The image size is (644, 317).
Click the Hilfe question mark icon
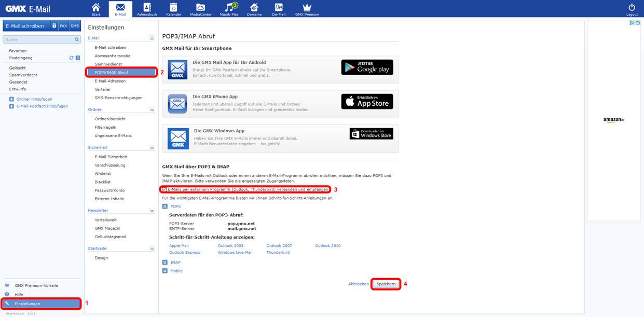[7, 294]
